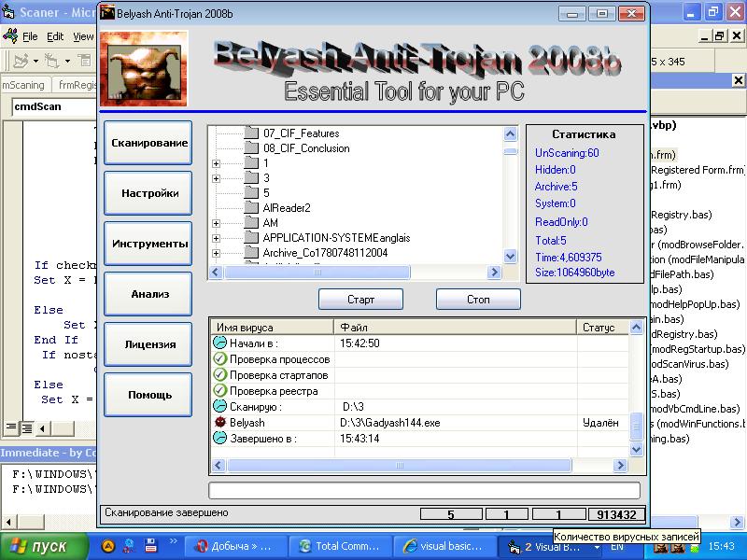Click the clock icon beside Завершено в

(220, 439)
